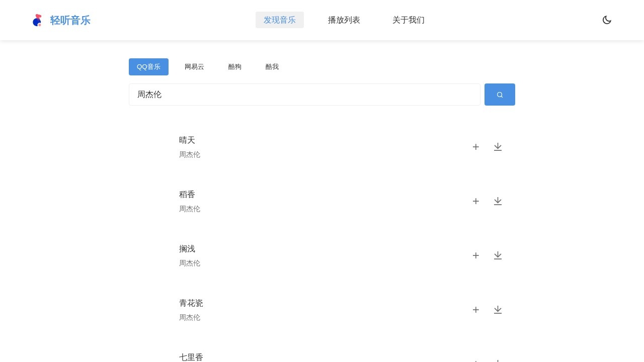Click the 轻听音乐 logo icon
The image size is (644, 362).
click(x=37, y=20)
